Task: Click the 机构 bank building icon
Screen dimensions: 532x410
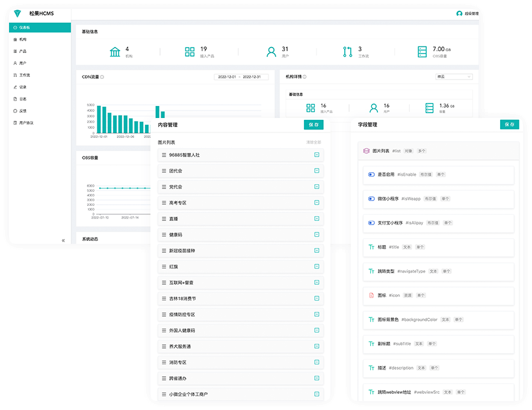Action: pyautogui.click(x=115, y=52)
